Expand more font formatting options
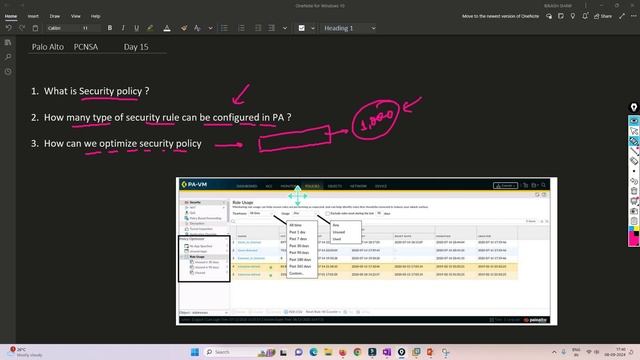Screen dimensions: 640x360 tap(210, 28)
